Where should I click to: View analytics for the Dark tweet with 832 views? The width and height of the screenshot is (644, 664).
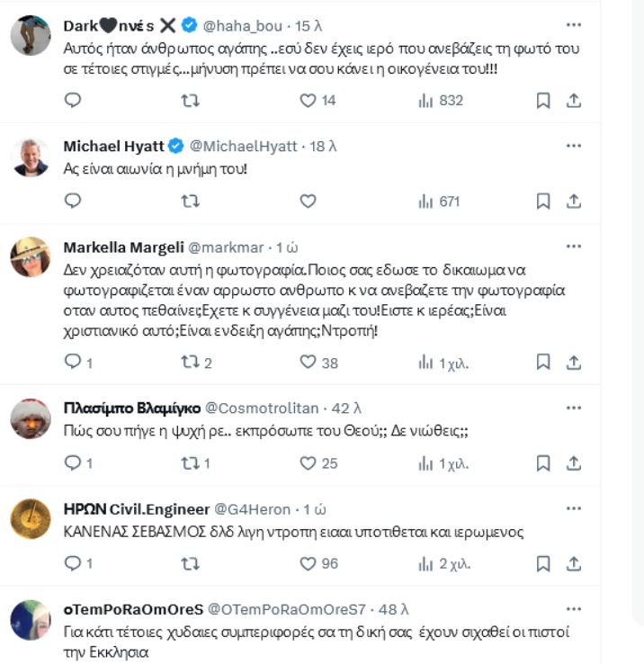pos(441,101)
